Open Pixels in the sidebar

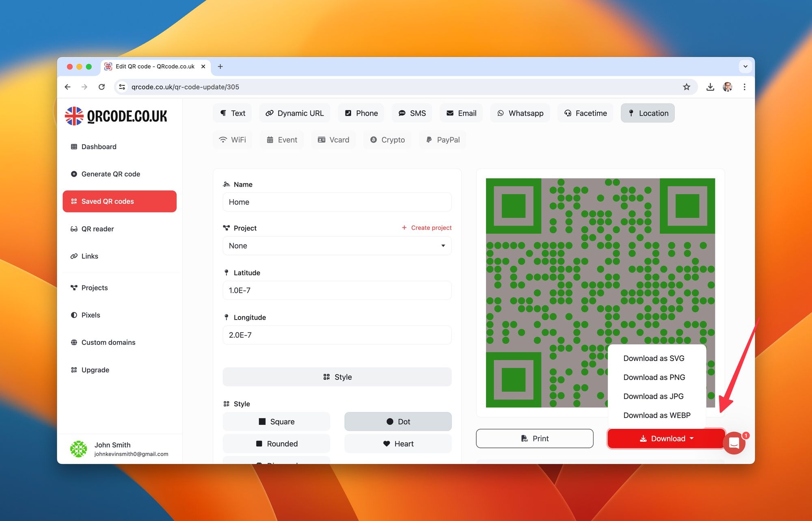(120, 315)
